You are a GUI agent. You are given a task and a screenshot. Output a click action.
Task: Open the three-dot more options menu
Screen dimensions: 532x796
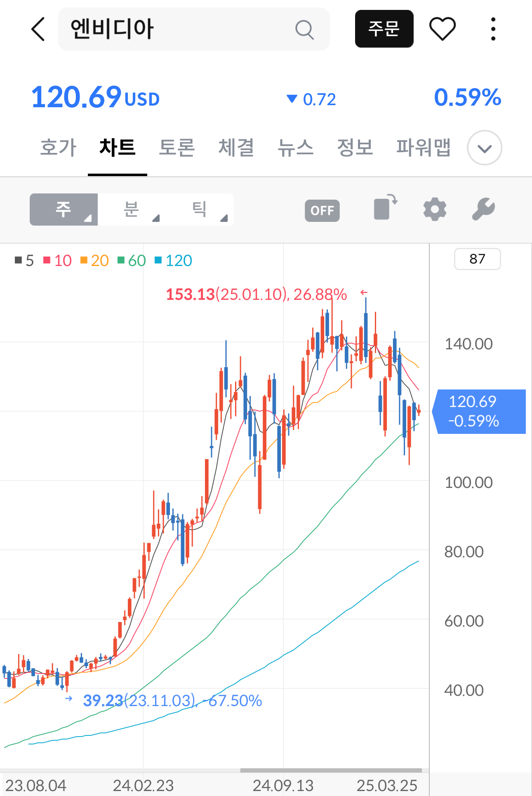[493, 29]
